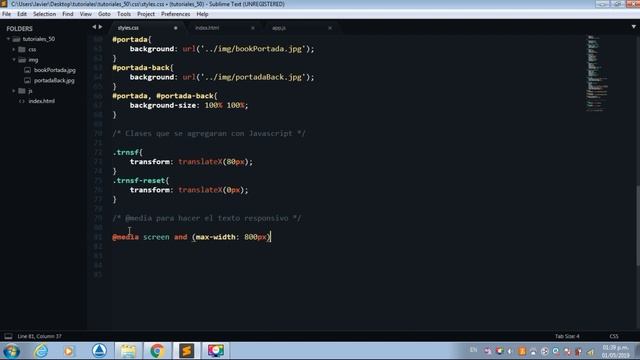Open the File menu
The width and height of the screenshot is (640, 360).
coord(6,14)
